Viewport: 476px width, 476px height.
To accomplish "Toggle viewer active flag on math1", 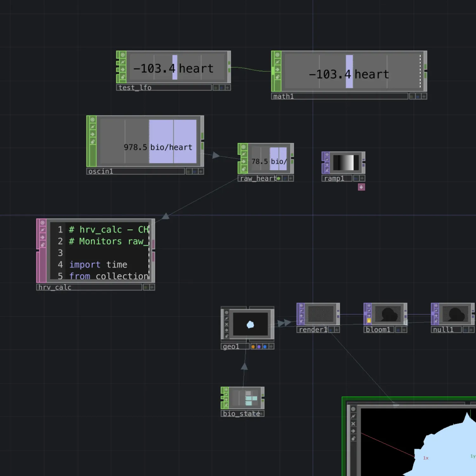I will coord(277,55).
